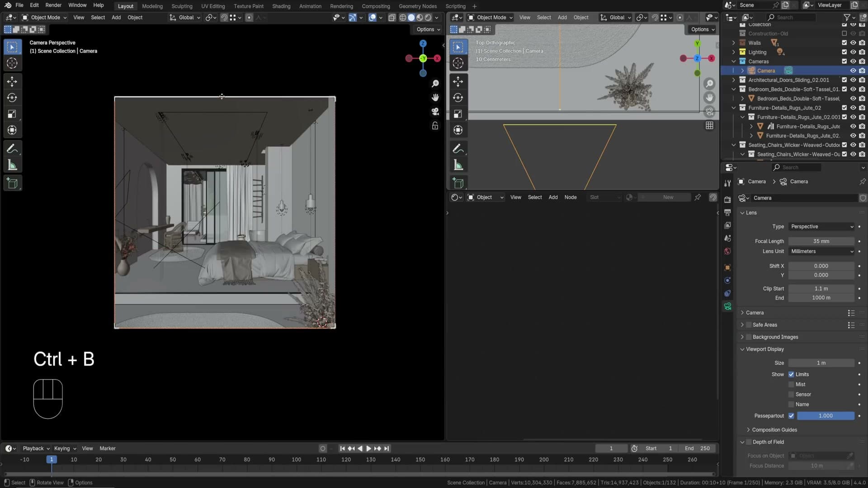Image resolution: width=868 pixels, height=488 pixels.
Task: Switch to the Shading workspace tab
Action: (x=281, y=6)
